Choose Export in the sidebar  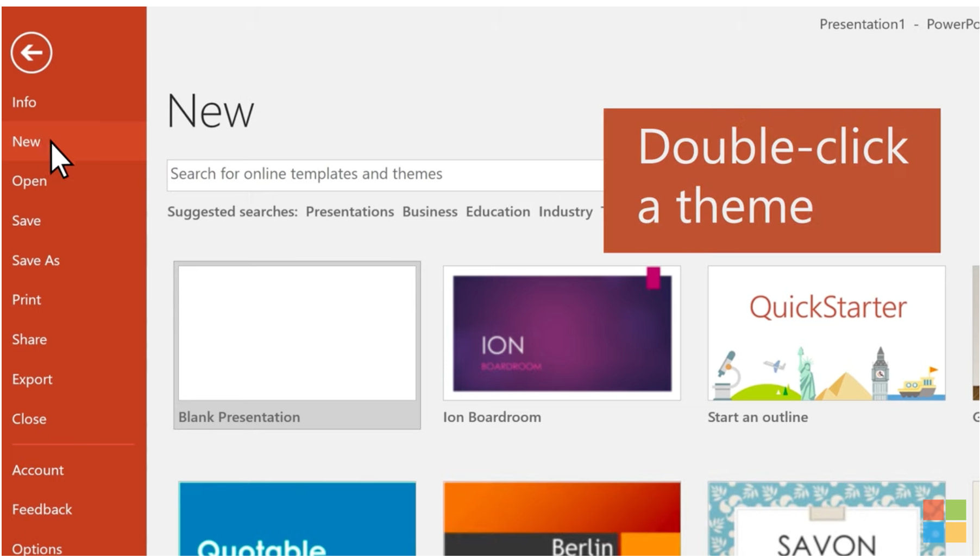pyautogui.click(x=32, y=379)
